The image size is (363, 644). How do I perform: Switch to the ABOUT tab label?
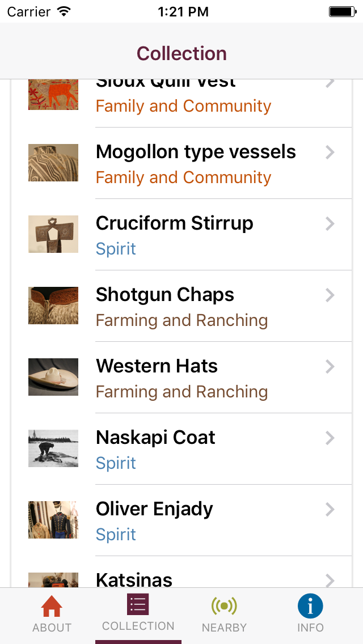tap(52, 628)
